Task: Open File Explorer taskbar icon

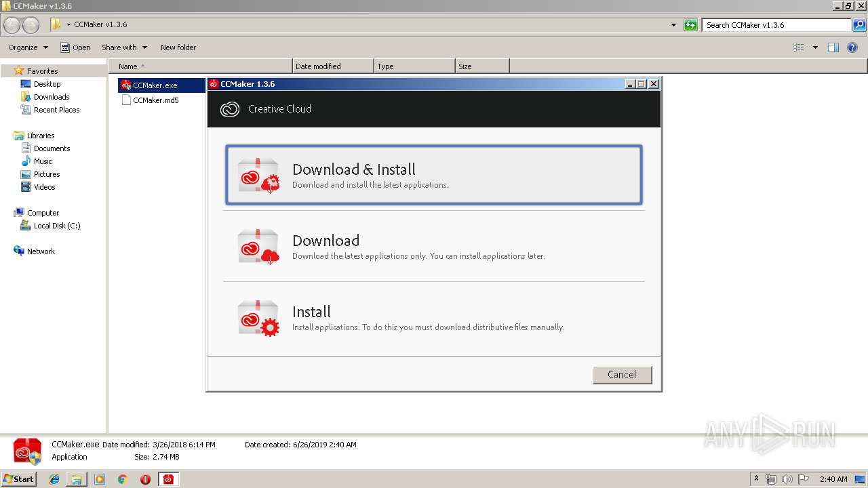Action: pos(77,479)
